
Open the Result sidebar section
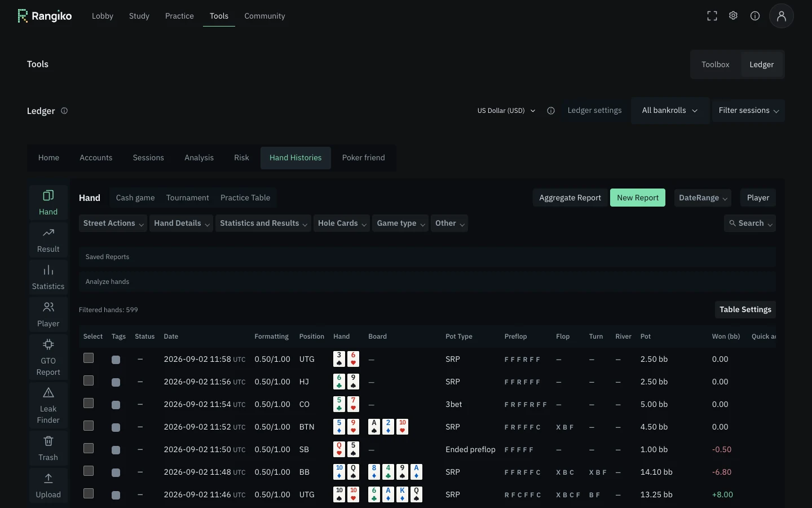(x=48, y=240)
